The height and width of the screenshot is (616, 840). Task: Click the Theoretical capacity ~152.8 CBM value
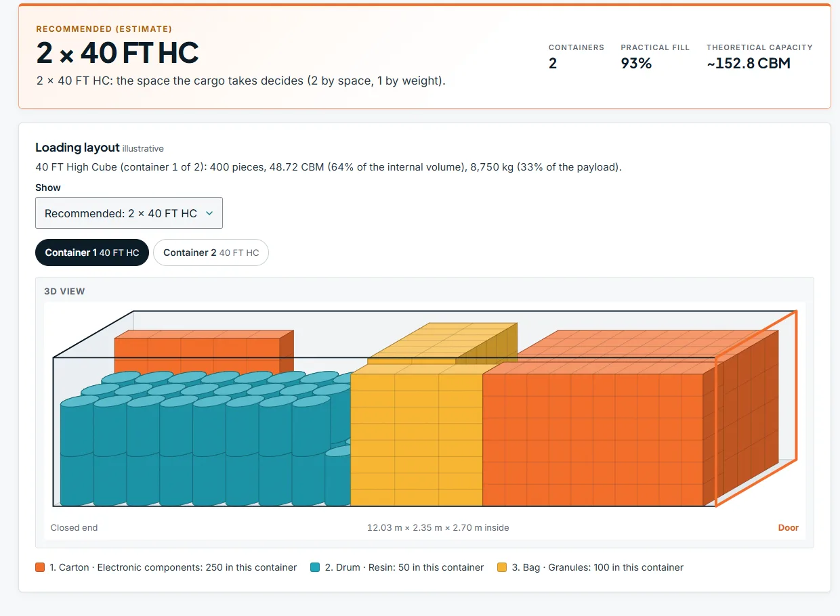(749, 64)
